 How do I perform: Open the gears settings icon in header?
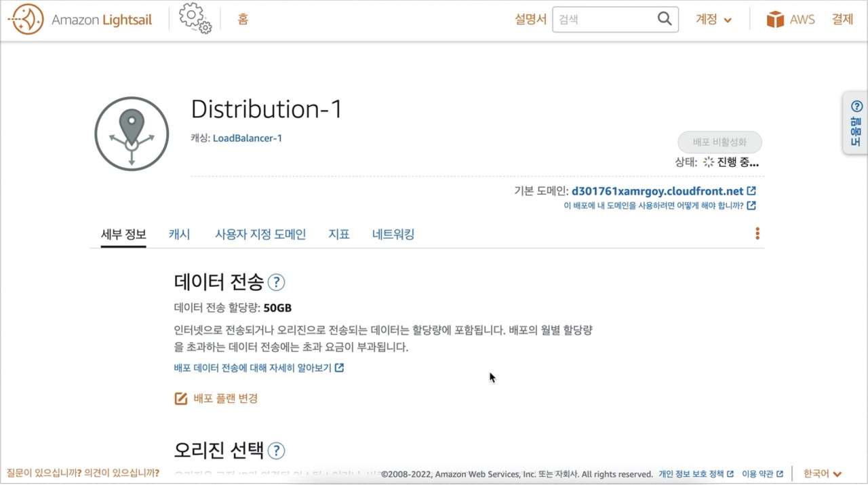[195, 18]
